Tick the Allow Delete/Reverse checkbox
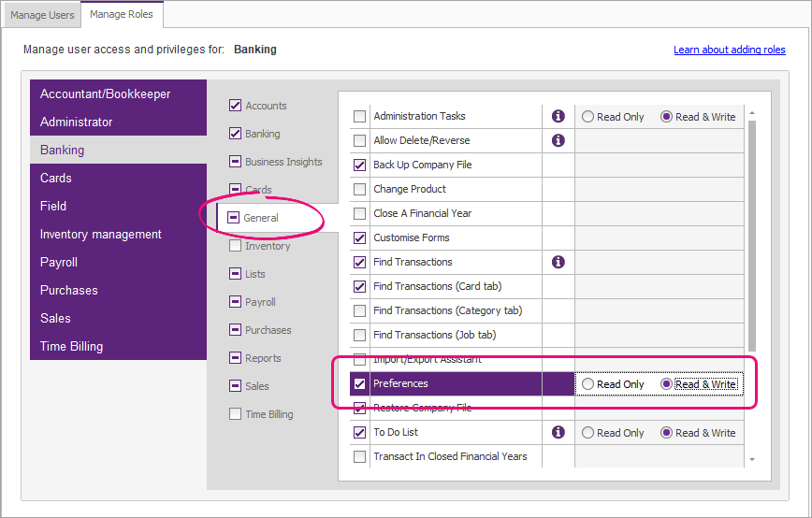The height and width of the screenshot is (518, 812). click(359, 141)
